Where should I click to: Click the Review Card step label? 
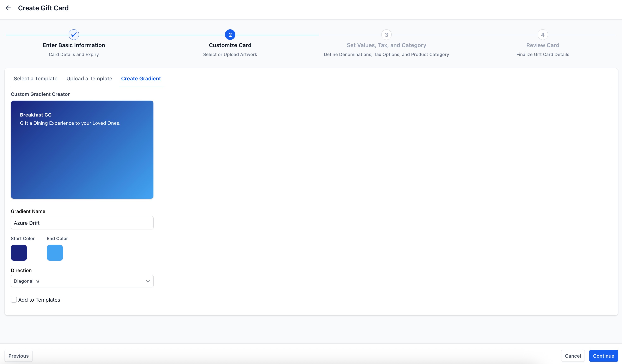[543, 45]
